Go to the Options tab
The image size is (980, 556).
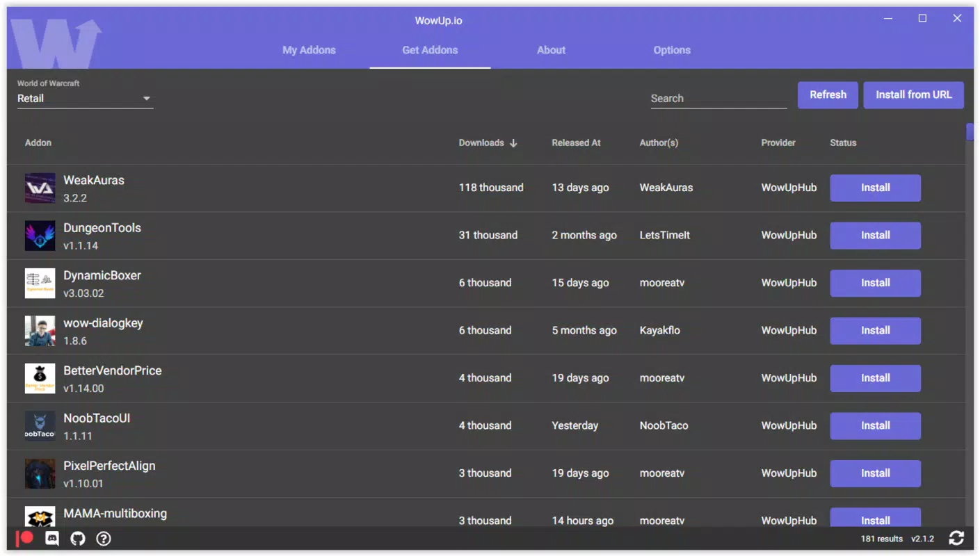click(x=672, y=50)
